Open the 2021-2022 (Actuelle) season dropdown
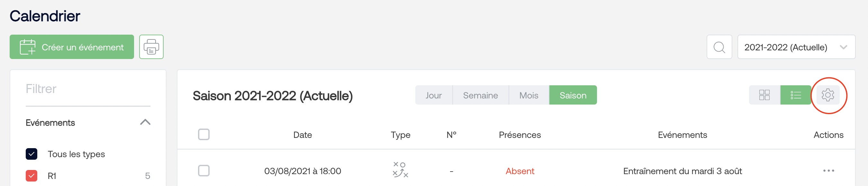This screenshot has height=186, width=868. (796, 47)
